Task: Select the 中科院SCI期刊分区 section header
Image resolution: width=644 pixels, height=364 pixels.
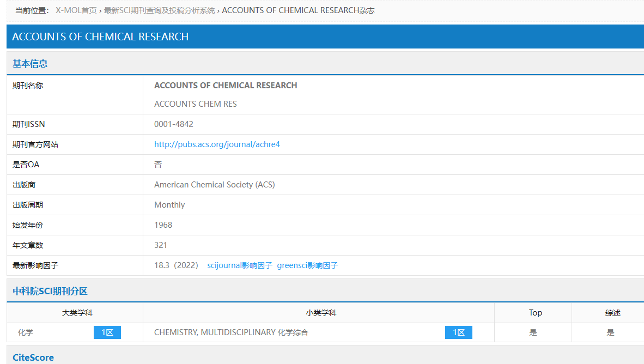Action: (50, 291)
